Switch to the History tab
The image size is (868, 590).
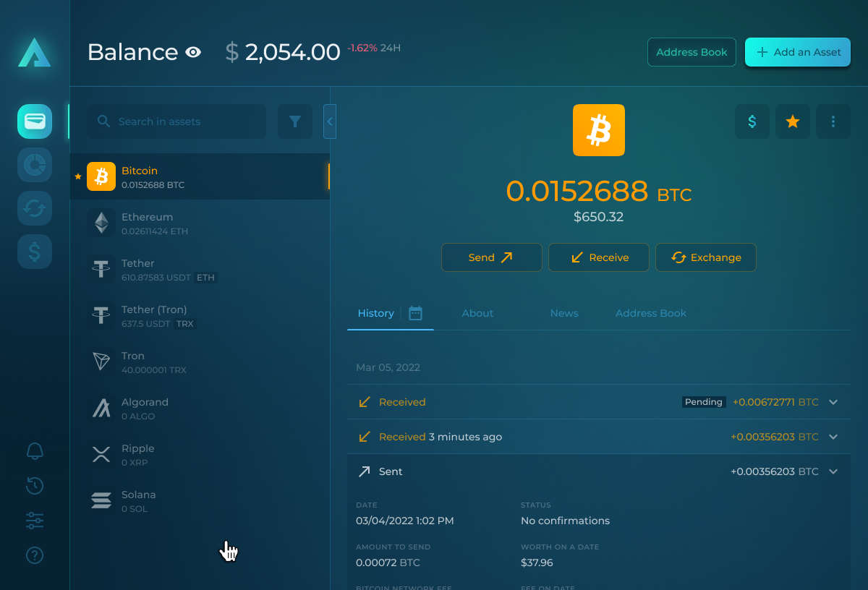coord(376,313)
